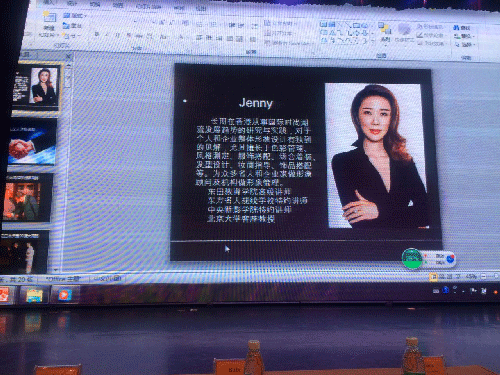Center paragraph text
This screenshot has width=500, height=375.
209,38
